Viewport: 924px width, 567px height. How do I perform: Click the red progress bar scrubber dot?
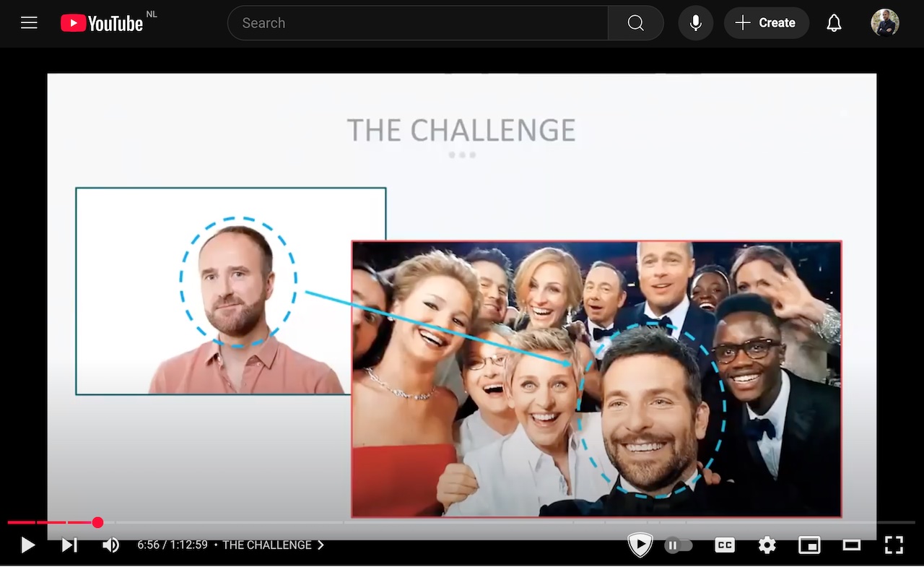tap(97, 522)
